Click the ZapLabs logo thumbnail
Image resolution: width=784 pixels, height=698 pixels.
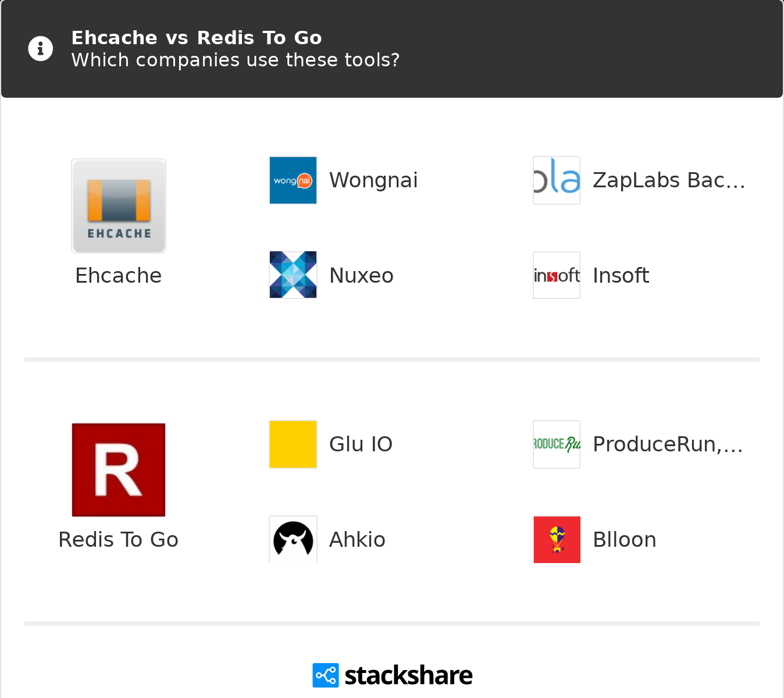(x=557, y=180)
